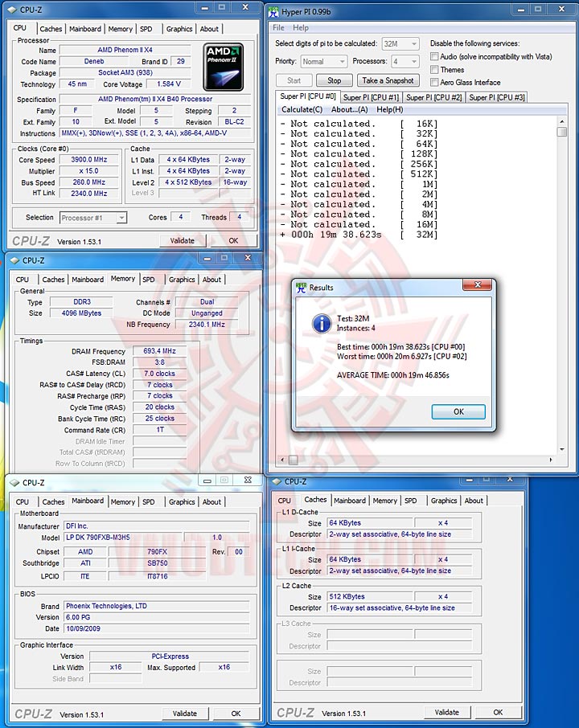Click the Super PI scroll up arrow
This screenshot has height=728, width=579.
[562, 121]
